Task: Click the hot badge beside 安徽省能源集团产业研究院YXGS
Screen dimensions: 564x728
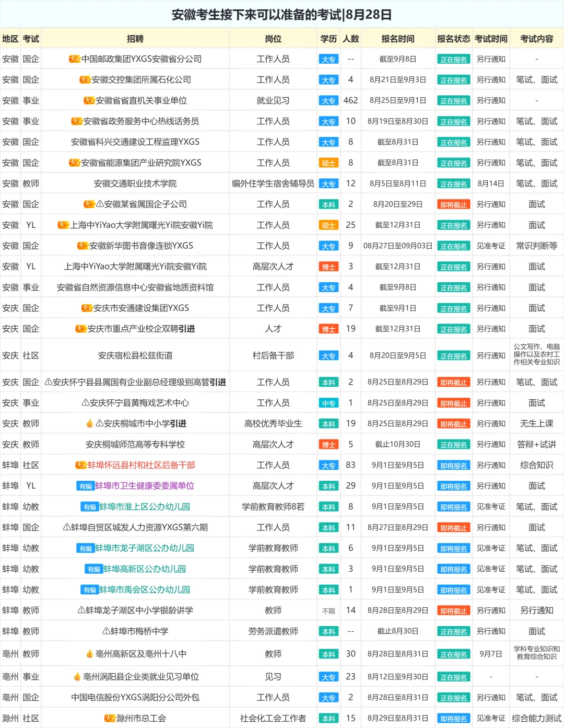Action: pos(75,163)
